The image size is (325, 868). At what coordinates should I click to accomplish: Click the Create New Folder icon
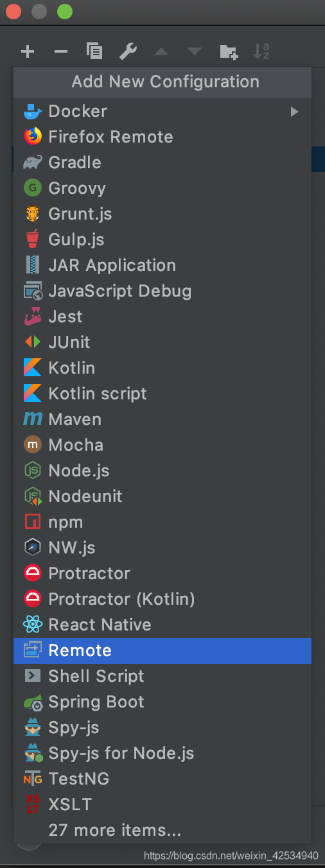tap(229, 52)
